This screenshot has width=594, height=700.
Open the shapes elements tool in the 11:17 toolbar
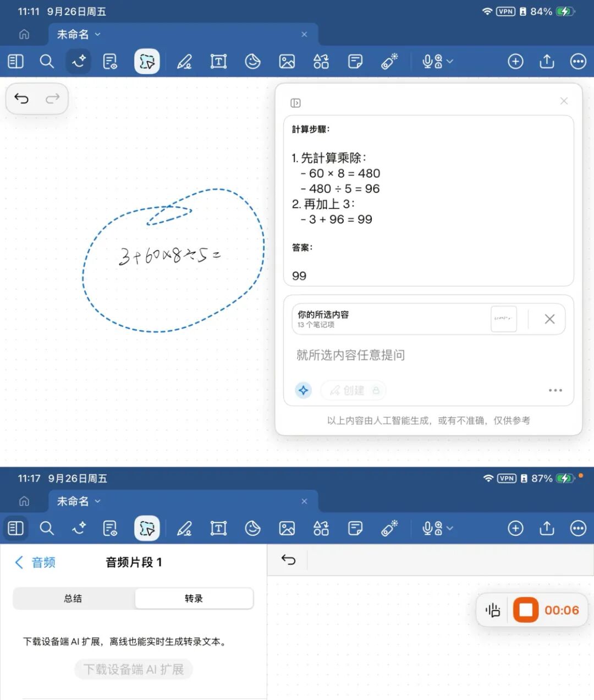tap(321, 528)
